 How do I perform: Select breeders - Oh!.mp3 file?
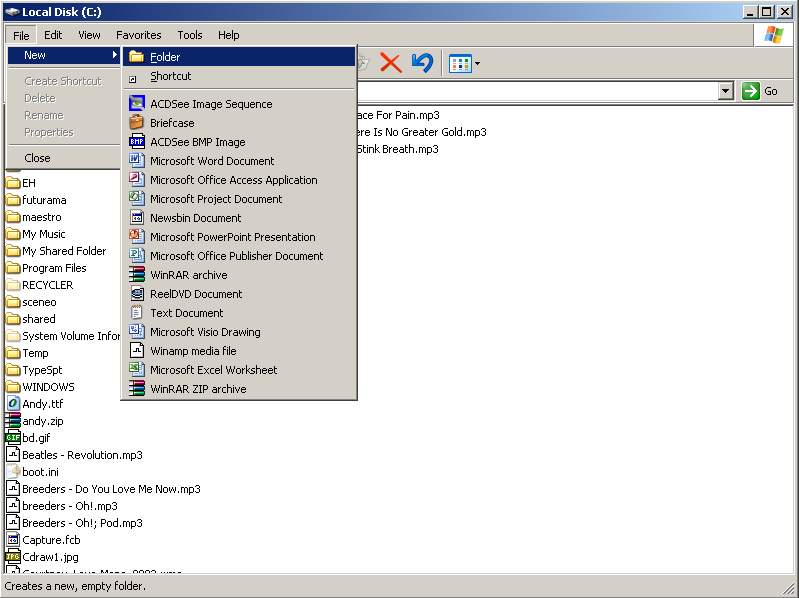(62, 506)
